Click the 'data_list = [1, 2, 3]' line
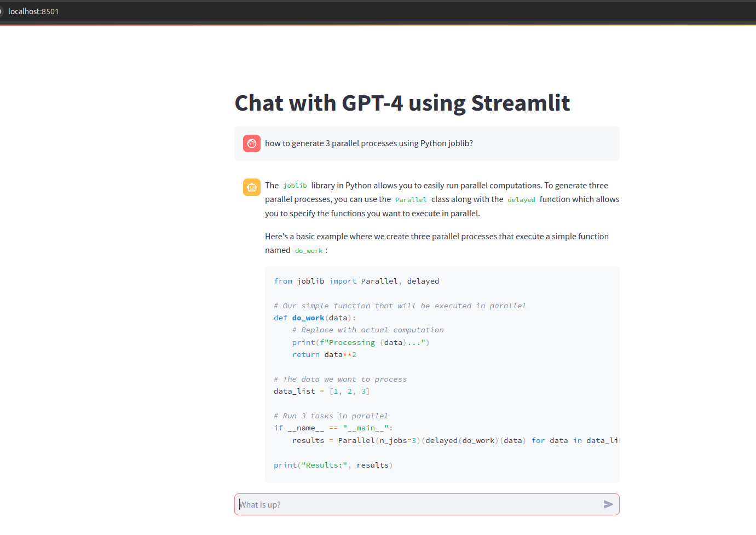756x535 pixels. pos(322,392)
